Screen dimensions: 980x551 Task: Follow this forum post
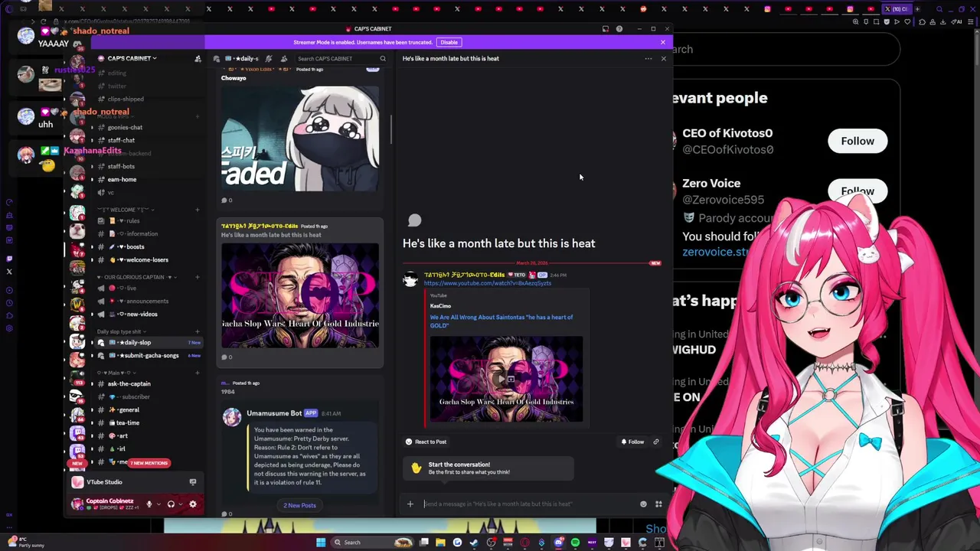[632, 442]
